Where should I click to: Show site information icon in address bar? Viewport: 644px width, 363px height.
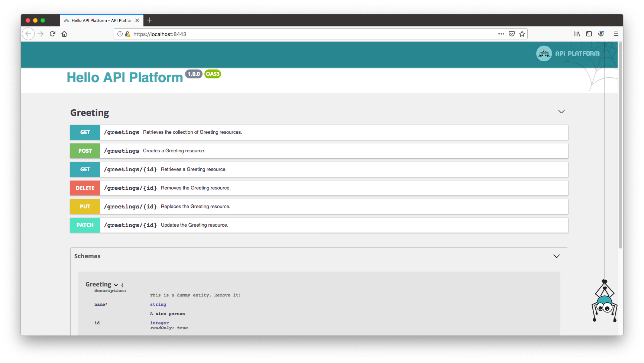coord(120,34)
